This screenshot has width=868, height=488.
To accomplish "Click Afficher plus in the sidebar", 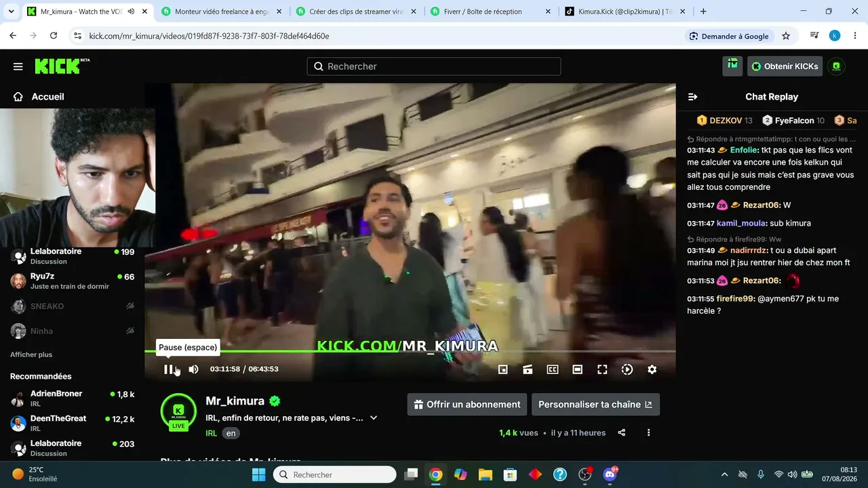I will [31, 354].
